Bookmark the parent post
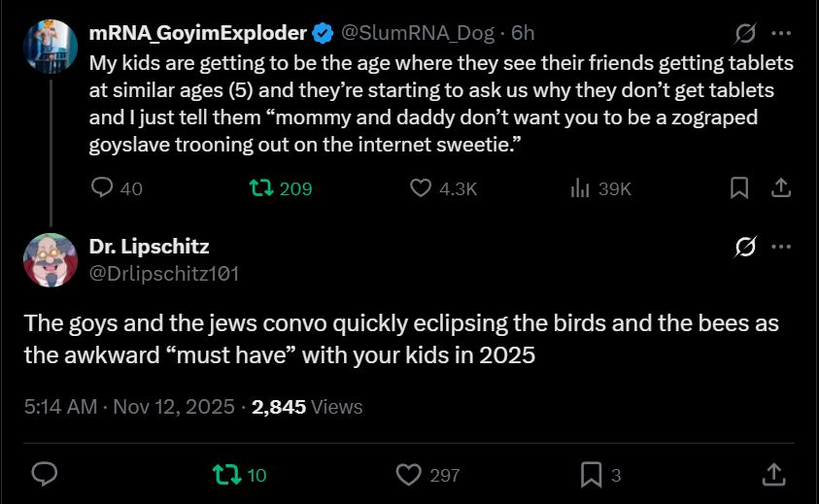819x504 pixels. pos(738,188)
